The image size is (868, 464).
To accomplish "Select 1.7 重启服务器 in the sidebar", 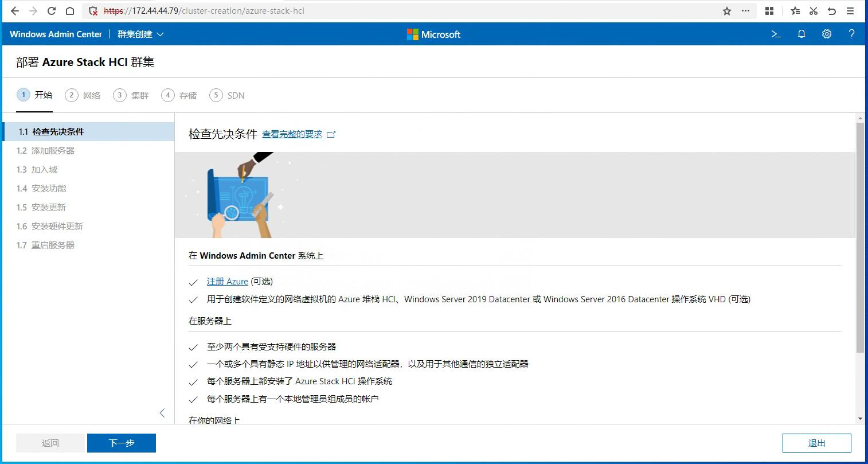I will click(88, 245).
